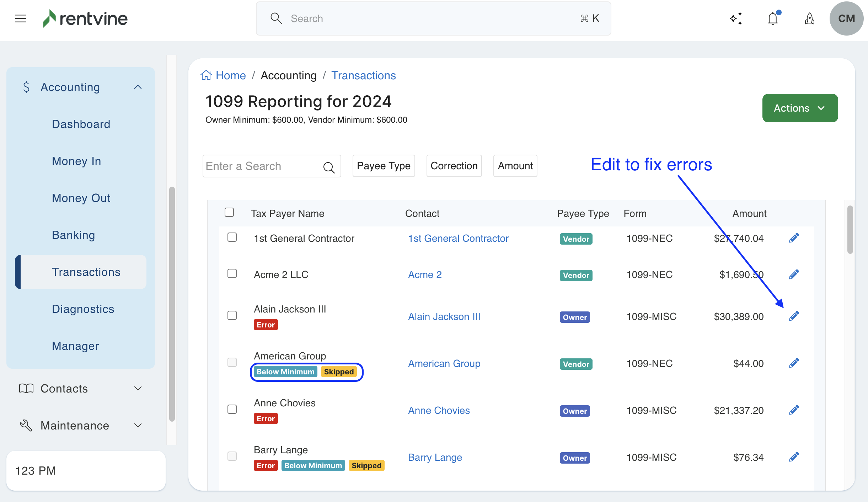This screenshot has width=868, height=502.
Task: Click the AI sparkles icon
Action: coord(736,18)
